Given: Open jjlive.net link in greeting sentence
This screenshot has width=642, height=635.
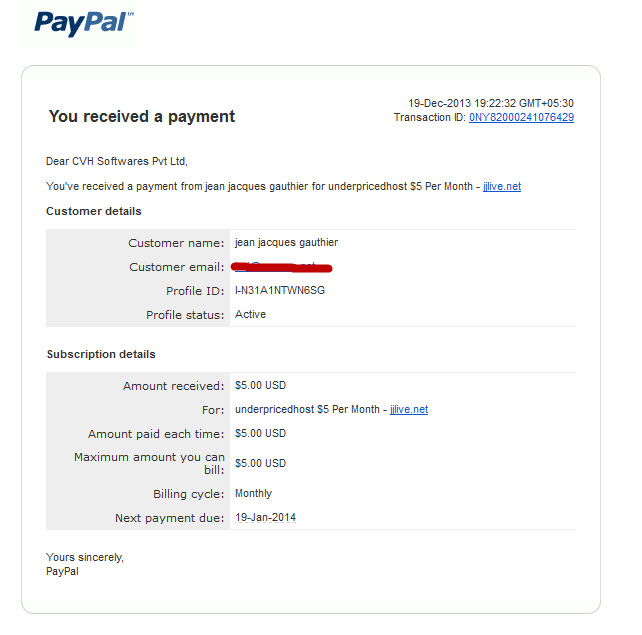Looking at the screenshot, I should pyautogui.click(x=502, y=186).
